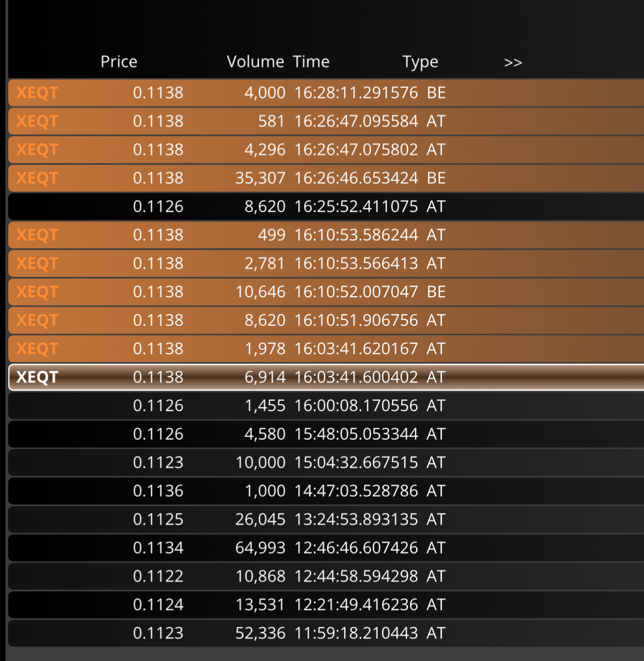Image resolution: width=644 pixels, height=661 pixels.
Task: Select the BE trade with volume 10,646
Action: coord(326,292)
